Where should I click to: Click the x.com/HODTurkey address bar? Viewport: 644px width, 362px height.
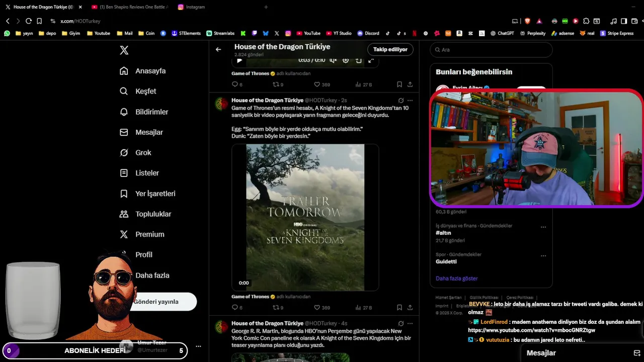(x=80, y=21)
